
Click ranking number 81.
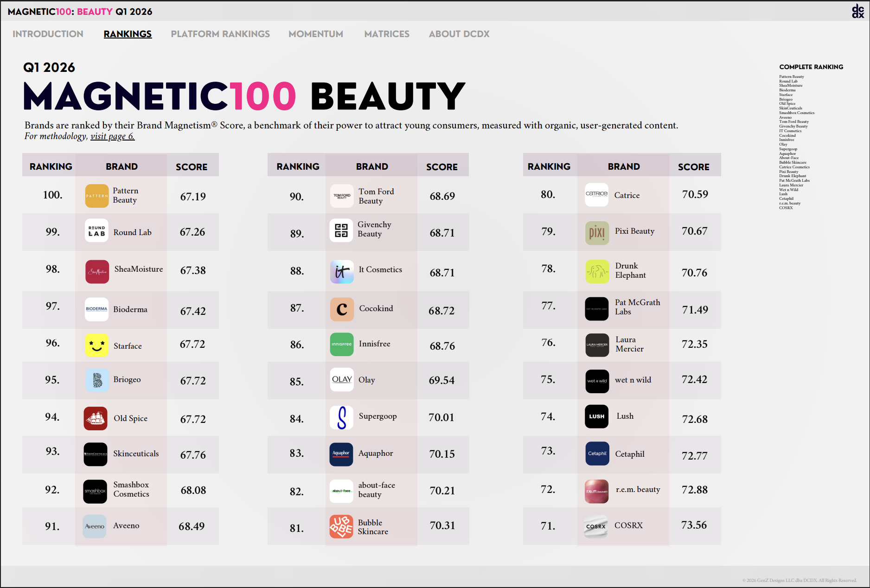pos(297,528)
